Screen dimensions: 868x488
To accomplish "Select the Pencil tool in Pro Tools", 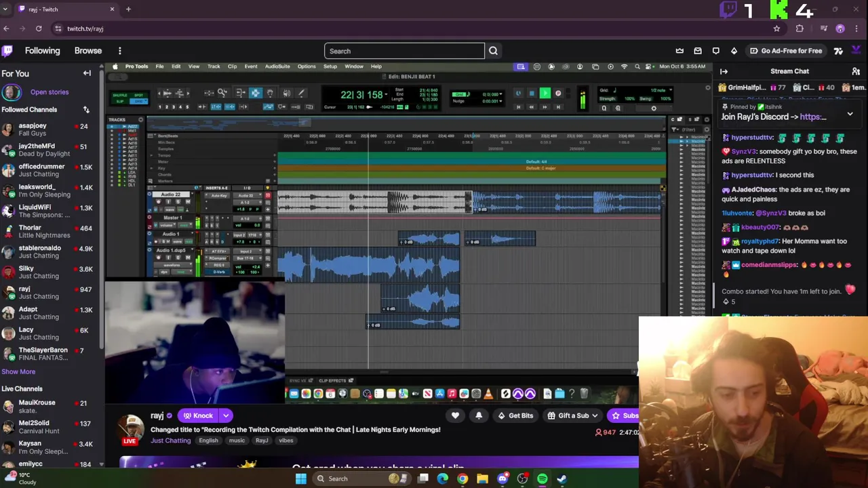I will point(302,93).
